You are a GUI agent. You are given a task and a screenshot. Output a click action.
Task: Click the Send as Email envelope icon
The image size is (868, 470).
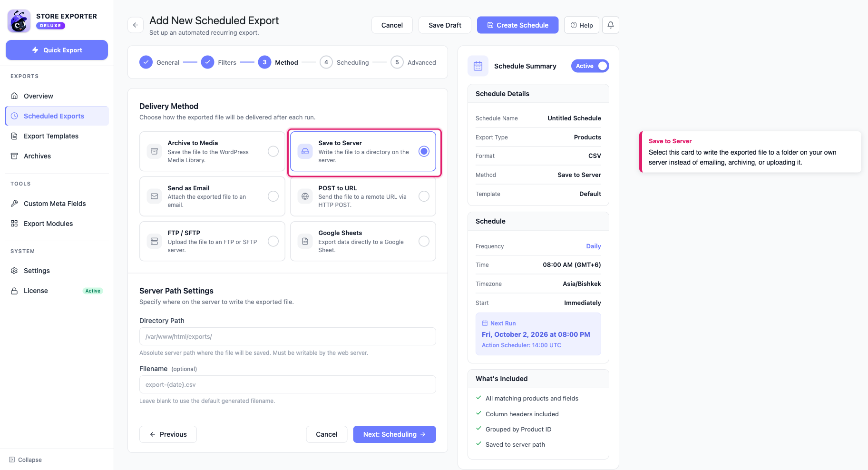(154, 196)
